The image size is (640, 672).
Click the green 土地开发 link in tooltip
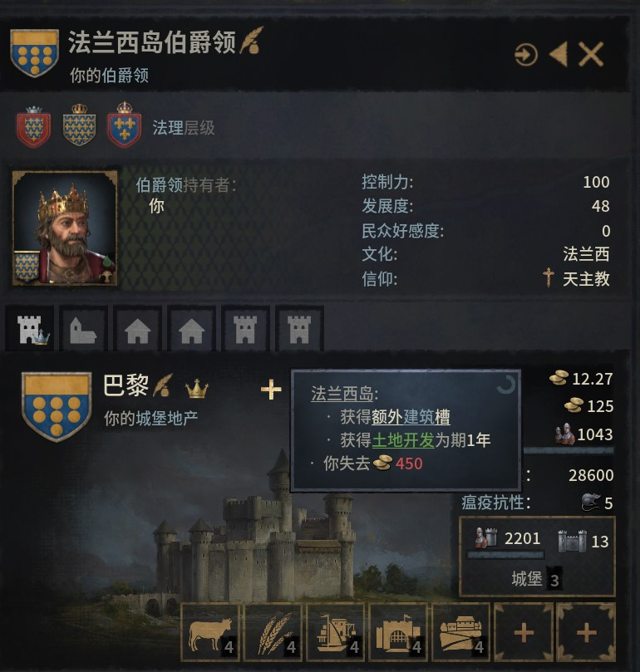point(403,440)
